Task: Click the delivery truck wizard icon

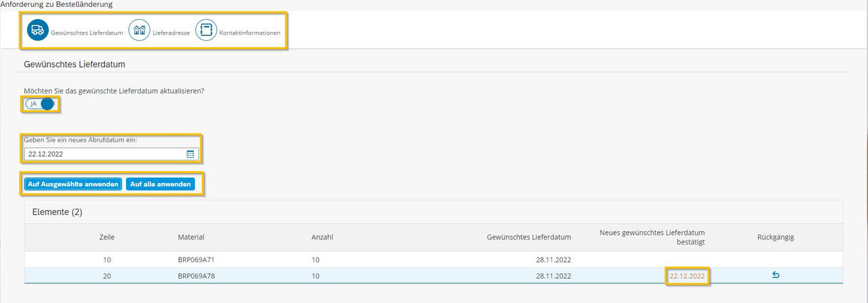Action: click(38, 31)
